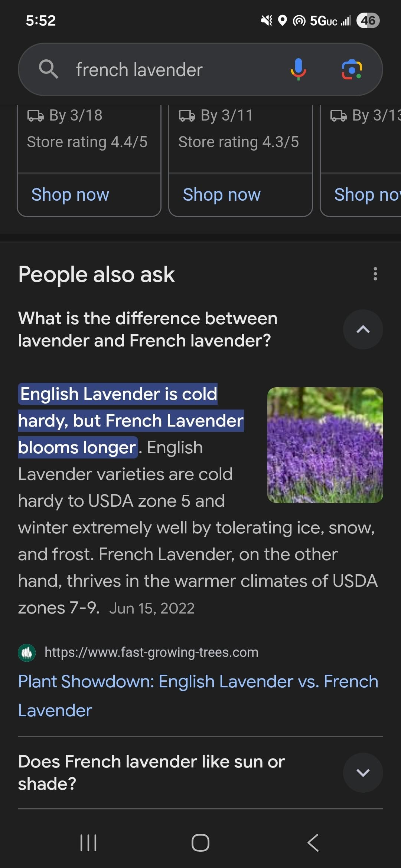Open People also ask options menu
Viewport: 401px width, 868px height.
click(x=375, y=274)
